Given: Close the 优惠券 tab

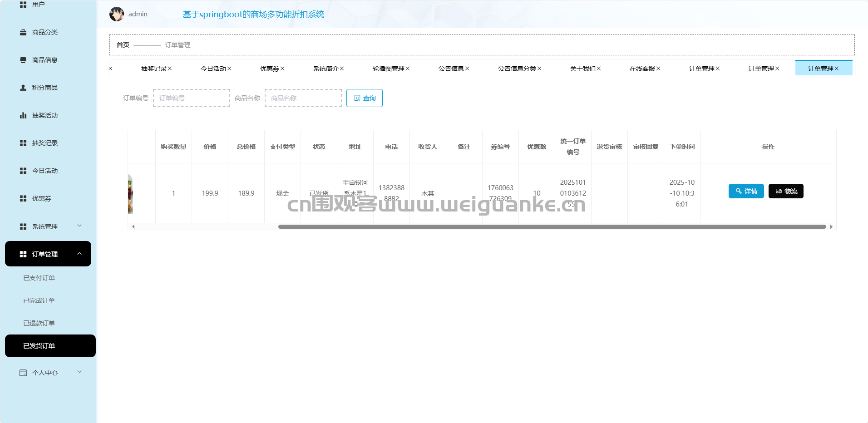Looking at the screenshot, I should coord(282,69).
